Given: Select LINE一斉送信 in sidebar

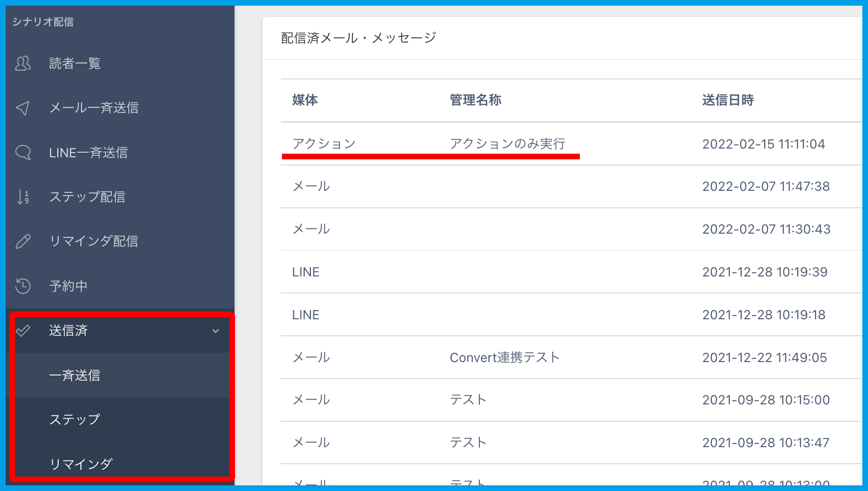Looking at the screenshot, I should (88, 153).
